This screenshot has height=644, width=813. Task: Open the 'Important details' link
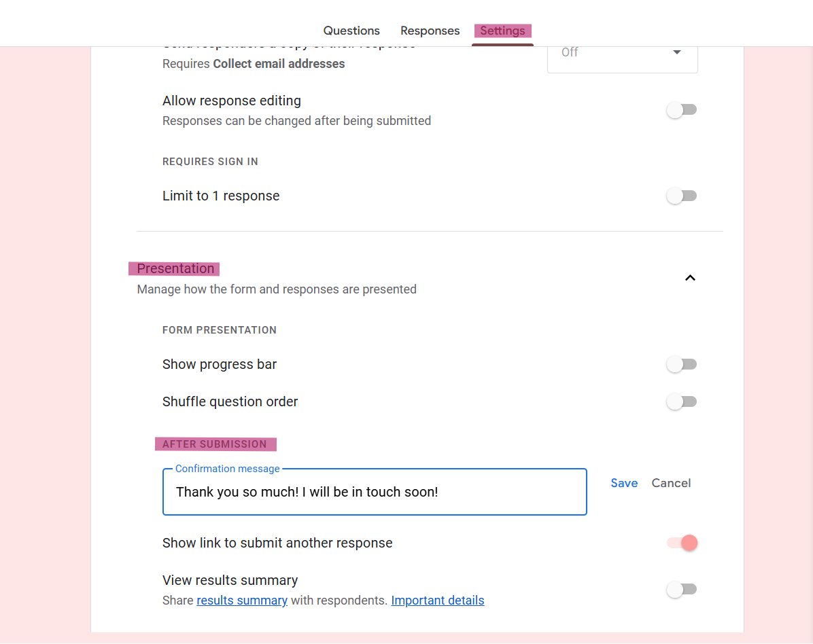point(438,601)
